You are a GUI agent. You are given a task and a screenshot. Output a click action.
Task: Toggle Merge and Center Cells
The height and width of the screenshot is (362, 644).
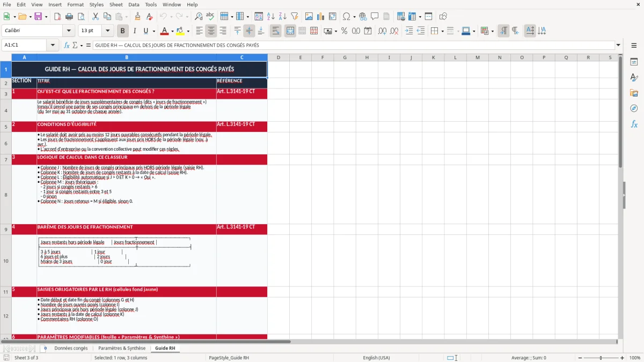click(x=290, y=31)
